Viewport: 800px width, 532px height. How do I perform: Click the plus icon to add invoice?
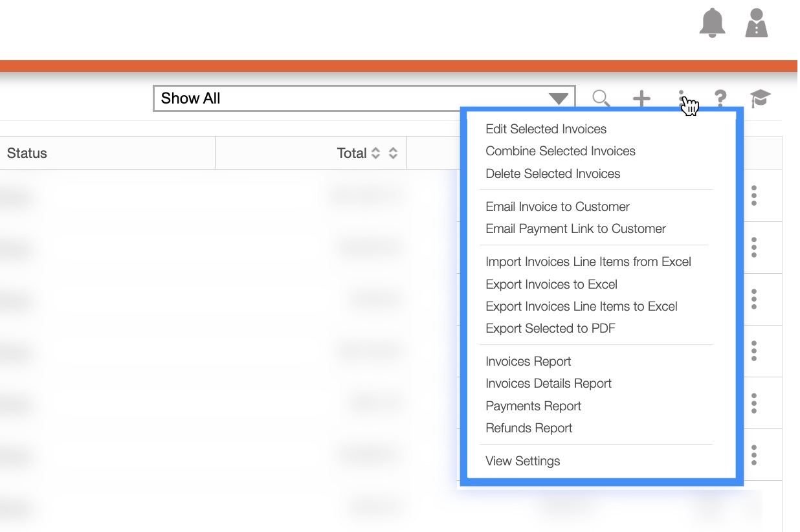(641, 98)
